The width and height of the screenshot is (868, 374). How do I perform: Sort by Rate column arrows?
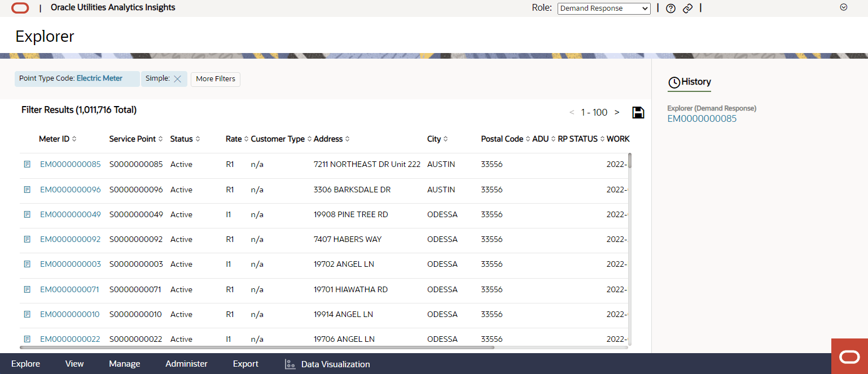pos(246,139)
